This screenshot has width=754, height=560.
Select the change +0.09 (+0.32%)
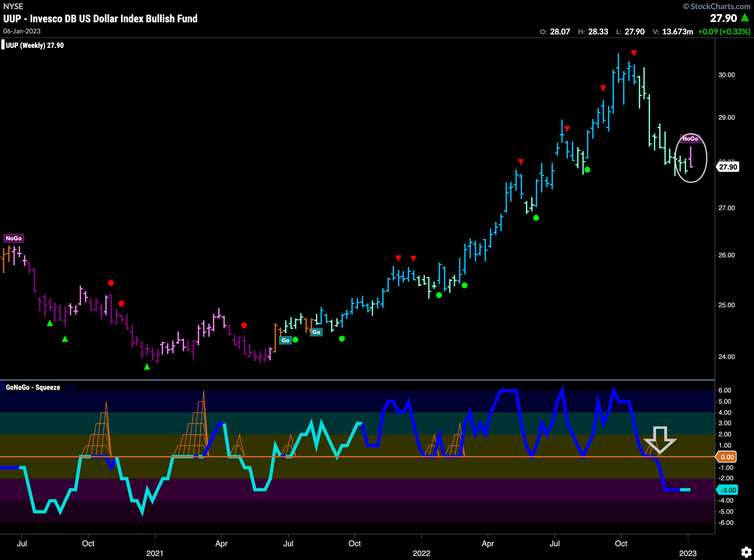tap(724, 31)
